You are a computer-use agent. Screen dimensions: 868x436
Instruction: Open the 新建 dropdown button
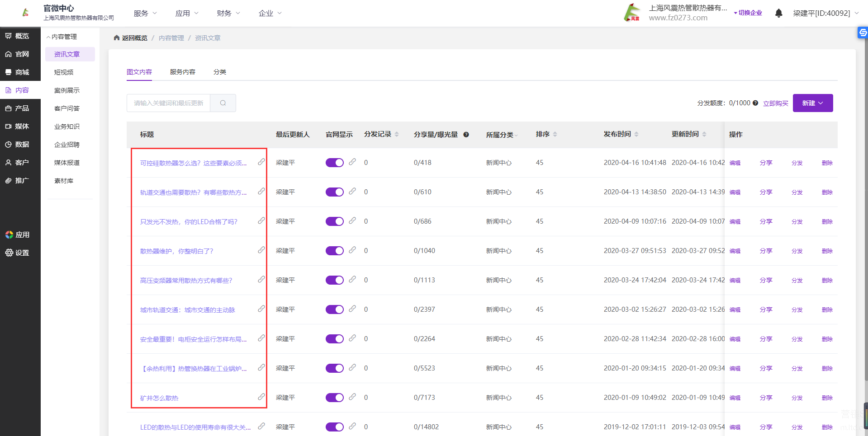(x=812, y=103)
